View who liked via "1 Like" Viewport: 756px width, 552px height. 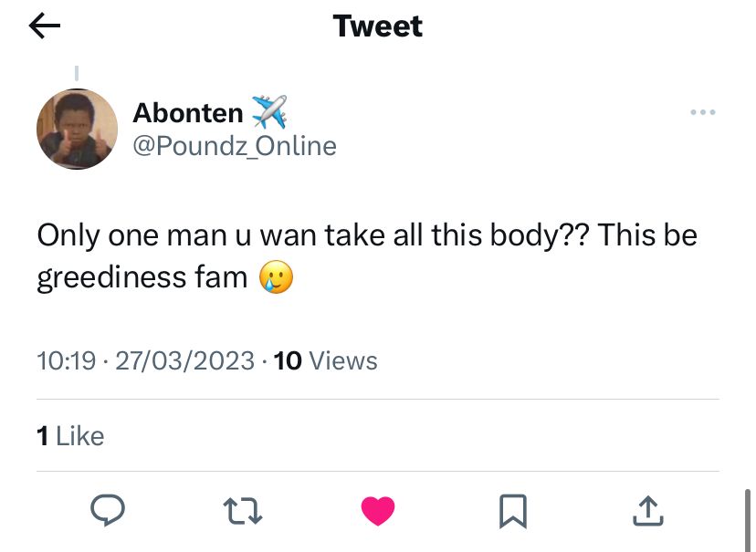(70, 436)
